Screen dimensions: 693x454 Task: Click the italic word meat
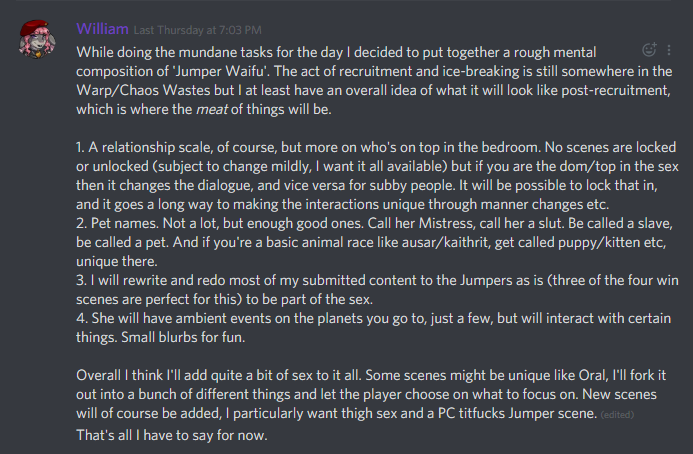tap(212, 109)
